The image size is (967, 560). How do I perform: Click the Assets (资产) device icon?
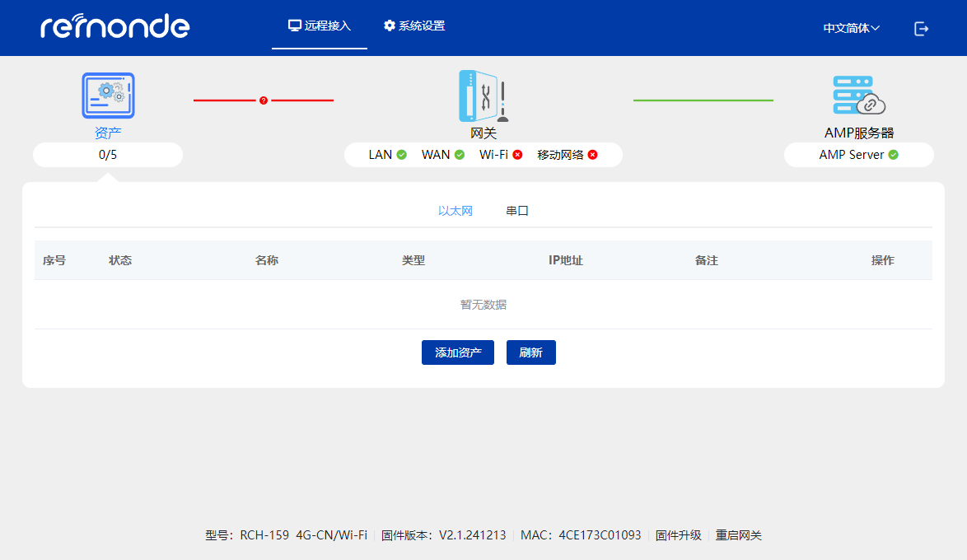tap(108, 96)
